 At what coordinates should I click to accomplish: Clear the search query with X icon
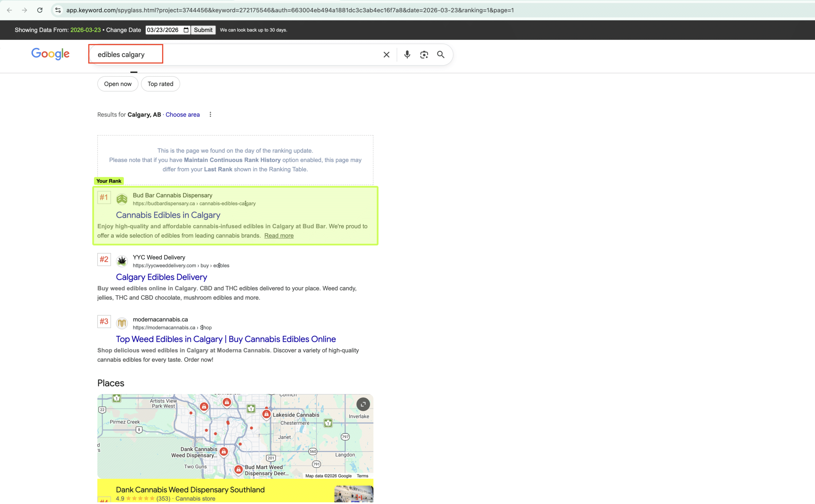[386, 55]
